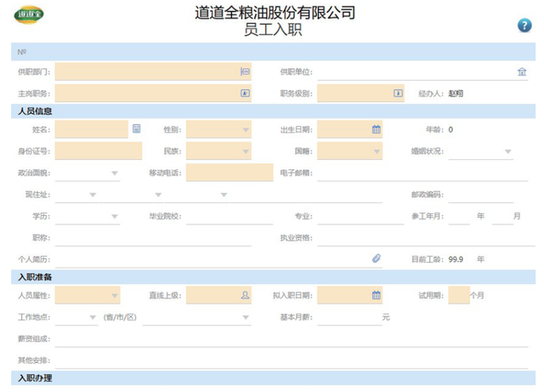Click the 执业资格 input field
Screen dimensions: 544x392
pyautogui.click(x=426, y=238)
